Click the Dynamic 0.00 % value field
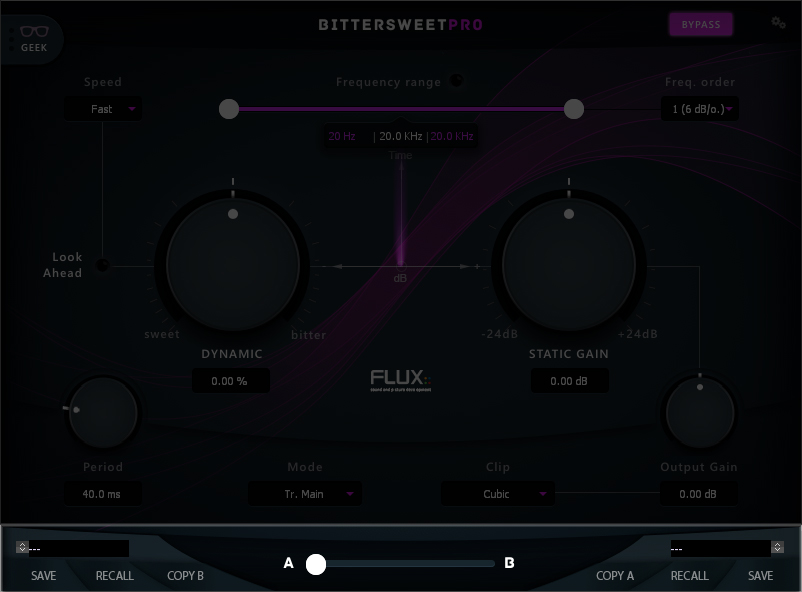The width and height of the screenshot is (802, 592). 229,381
